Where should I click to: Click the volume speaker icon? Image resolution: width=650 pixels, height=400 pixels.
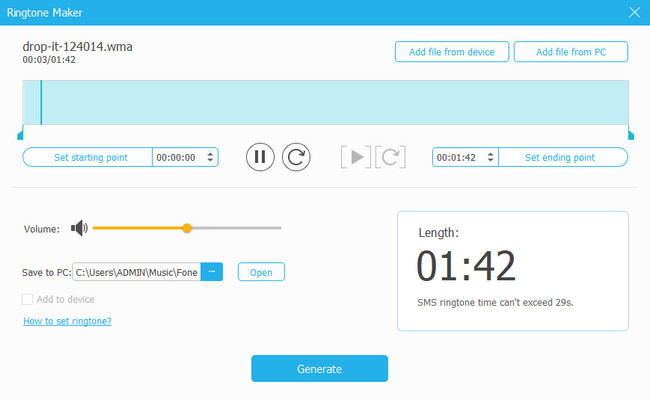point(79,228)
